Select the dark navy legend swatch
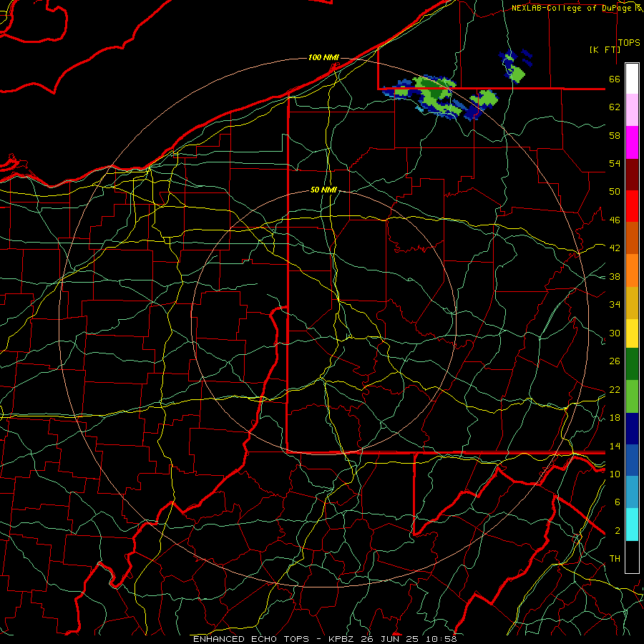The width and height of the screenshot is (644, 644). pos(632,429)
